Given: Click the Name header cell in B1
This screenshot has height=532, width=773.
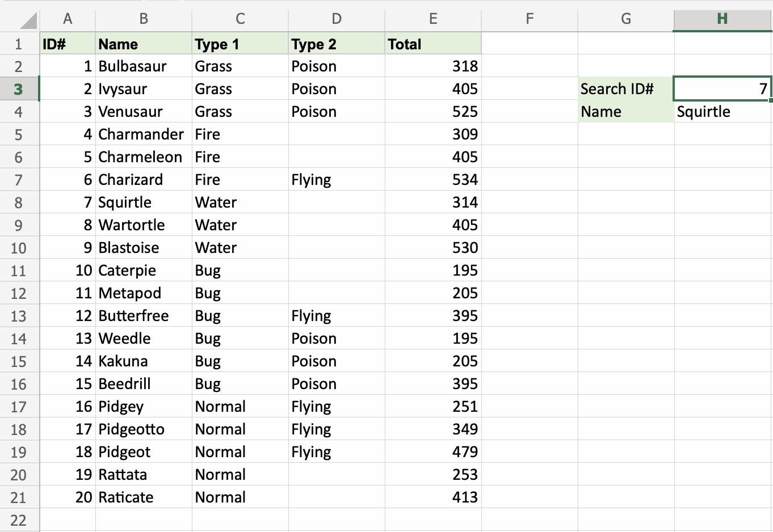Looking at the screenshot, I should 143,44.
